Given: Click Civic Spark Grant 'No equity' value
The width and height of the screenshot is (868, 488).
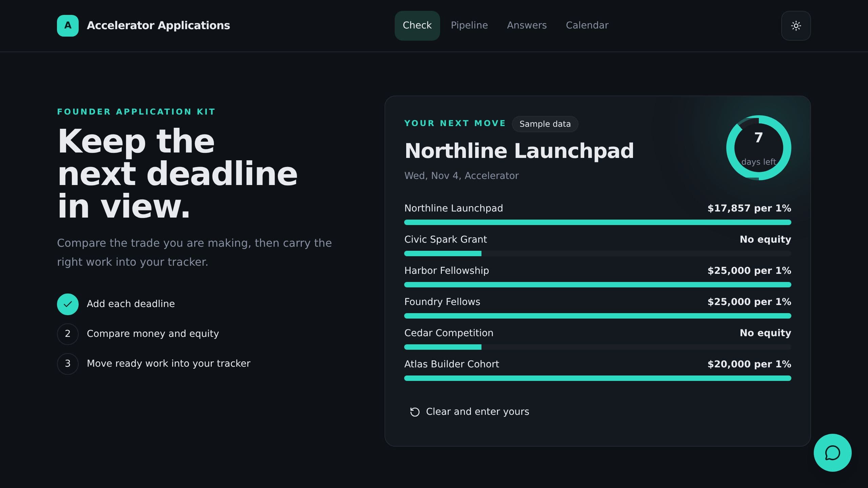Looking at the screenshot, I should click(765, 240).
